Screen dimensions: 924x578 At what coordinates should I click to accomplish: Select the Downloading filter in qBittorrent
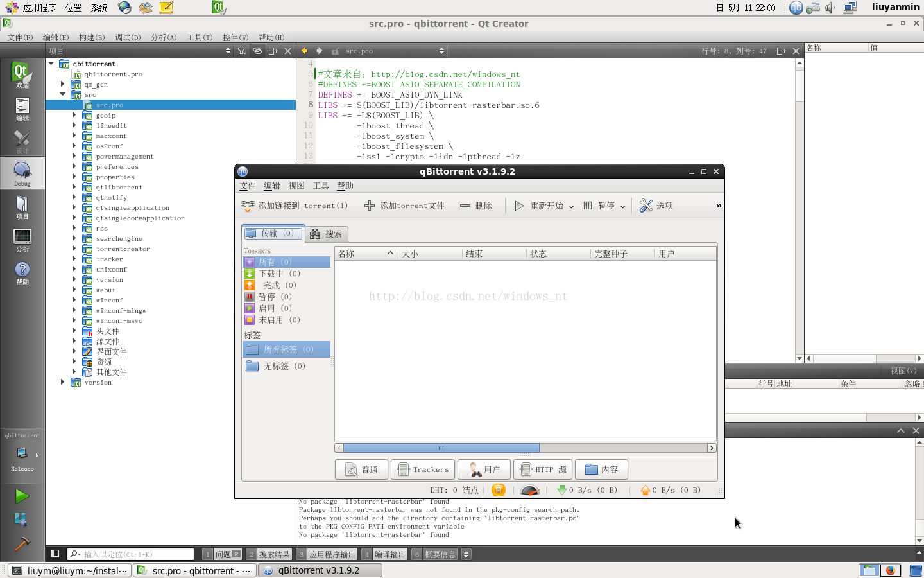pos(286,274)
